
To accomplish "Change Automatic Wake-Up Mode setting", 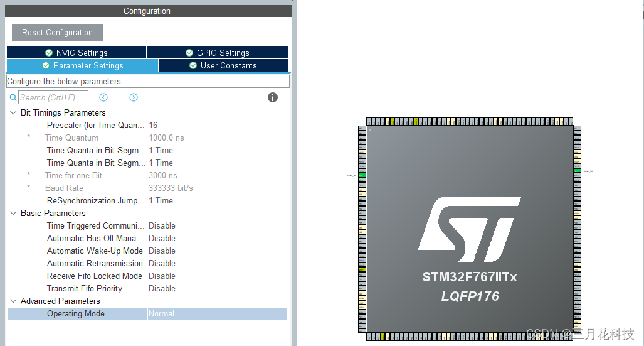I will 162,251.
